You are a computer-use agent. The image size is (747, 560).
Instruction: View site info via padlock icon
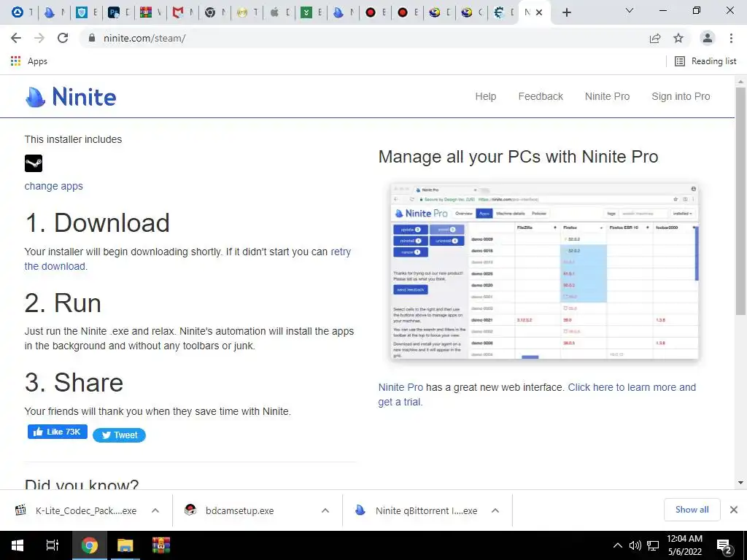click(x=92, y=38)
